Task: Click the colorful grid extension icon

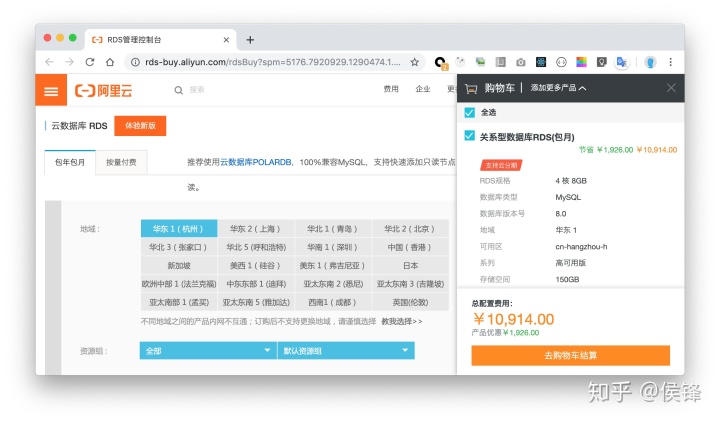Action: point(581,62)
